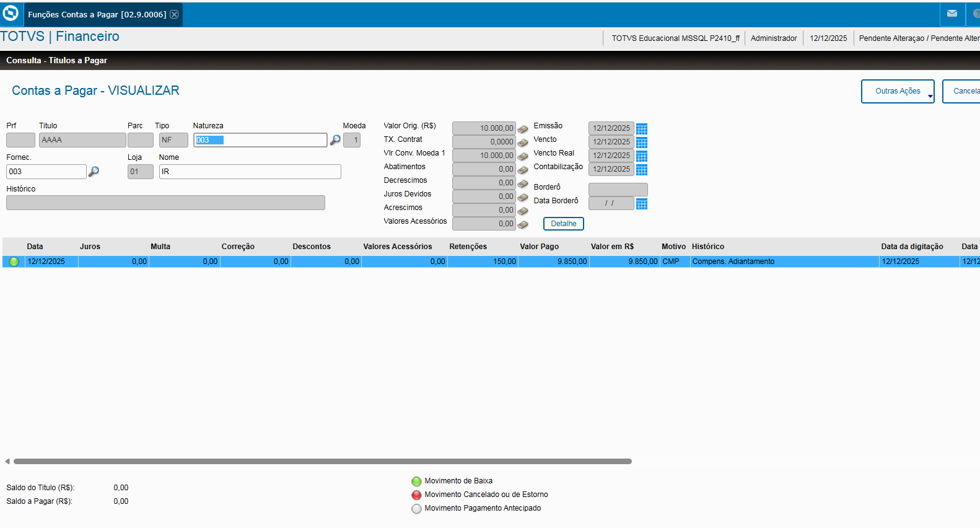The width and height of the screenshot is (980, 528).
Task: Click green Movimento de Baixa legend icon
Action: click(x=416, y=482)
